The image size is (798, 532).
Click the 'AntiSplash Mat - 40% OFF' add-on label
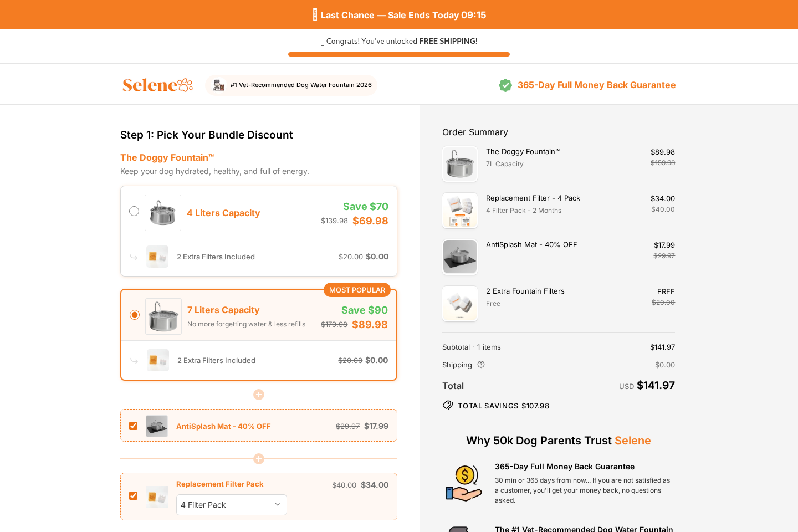[223, 426]
